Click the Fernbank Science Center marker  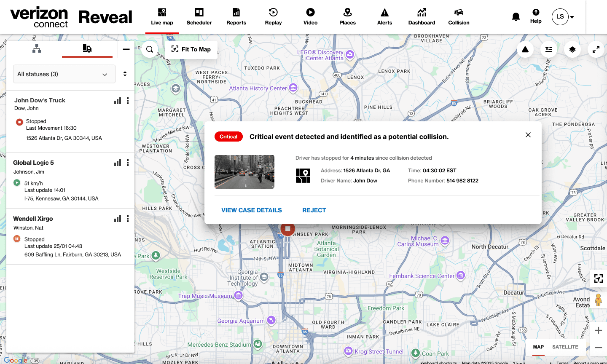[461, 276]
